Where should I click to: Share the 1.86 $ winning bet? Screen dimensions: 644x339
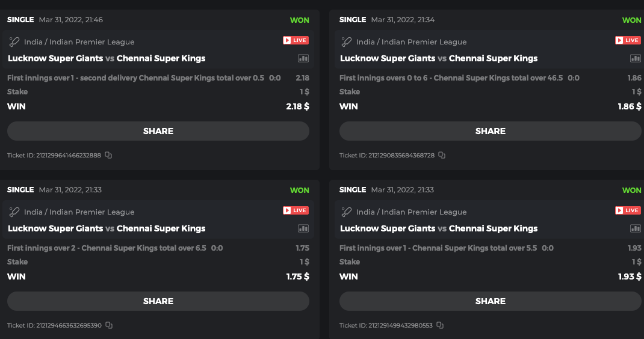pos(491,131)
